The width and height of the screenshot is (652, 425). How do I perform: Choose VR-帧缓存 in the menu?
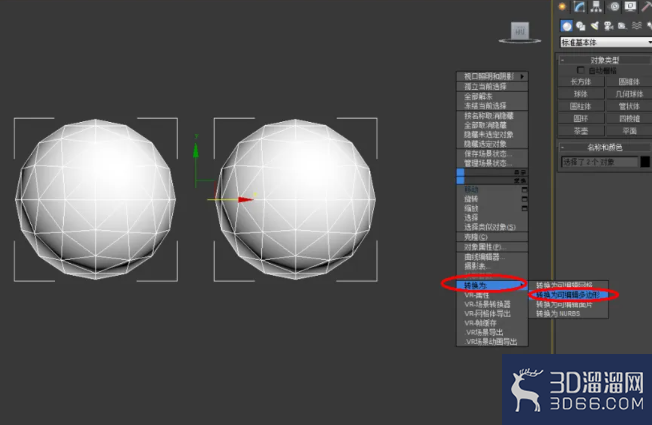pyautogui.click(x=492, y=323)
